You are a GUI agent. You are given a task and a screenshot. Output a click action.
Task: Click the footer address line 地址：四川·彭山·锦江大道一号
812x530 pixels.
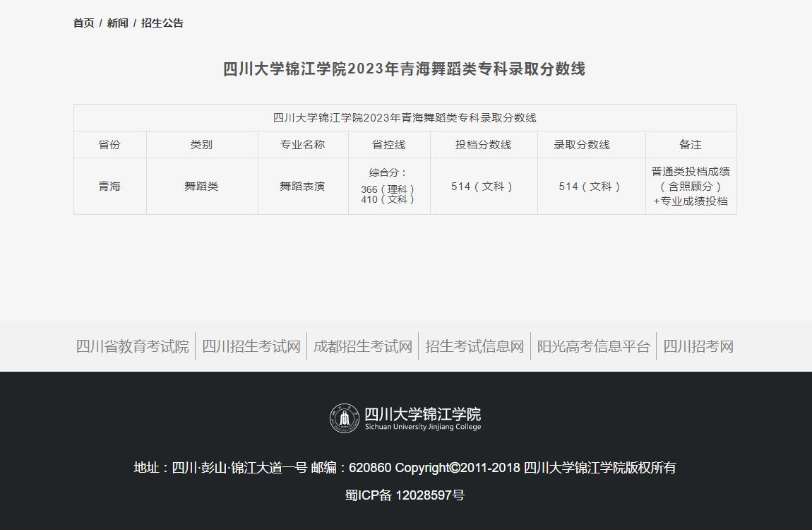[x=220, y=468]
